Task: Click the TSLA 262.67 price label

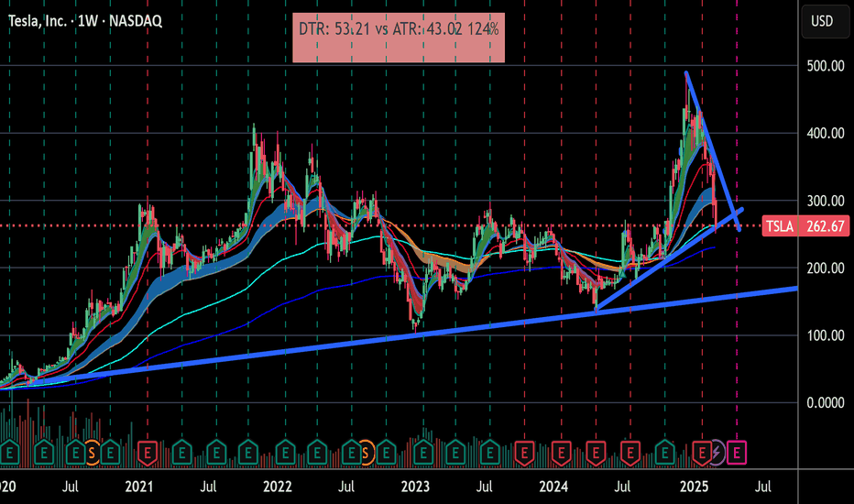Action: (805, 225)
